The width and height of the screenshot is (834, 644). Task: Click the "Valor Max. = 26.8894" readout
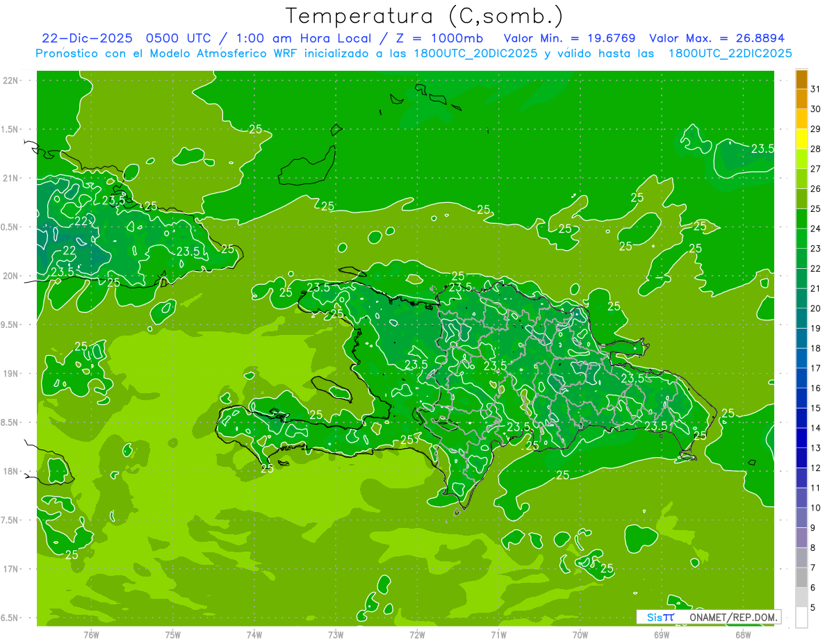pyautogui.click(x=717, y=38)
